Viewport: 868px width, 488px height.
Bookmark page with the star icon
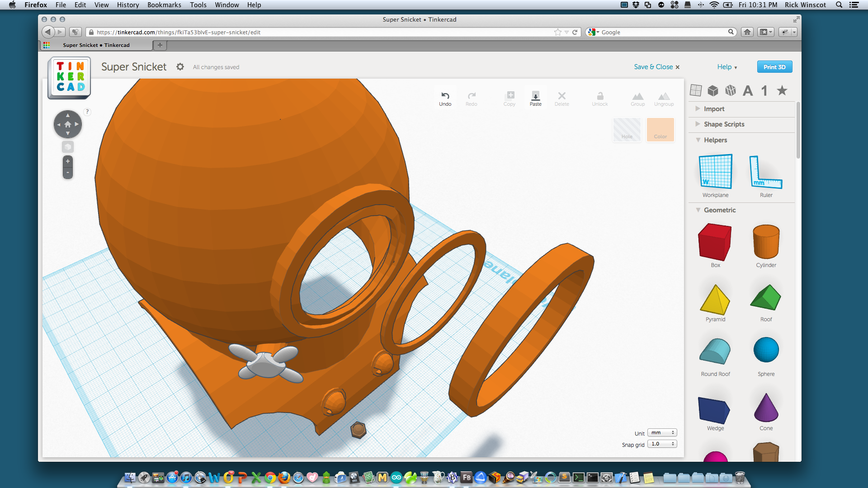[558, 32]
